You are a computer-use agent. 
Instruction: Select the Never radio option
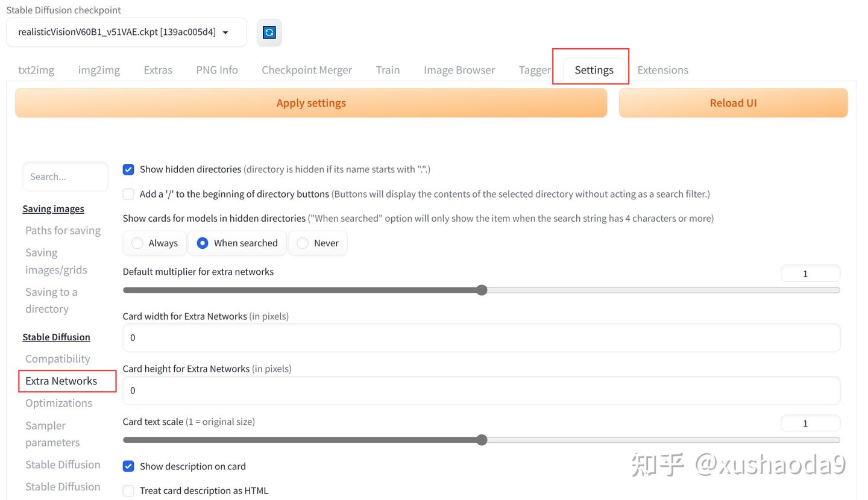[x=301, y=243]
